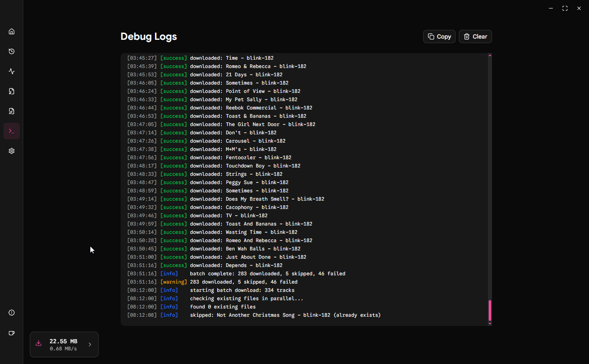The image size is (589, 364).
Task: Open Settings via the gear icon
Action: click(12, 151)
